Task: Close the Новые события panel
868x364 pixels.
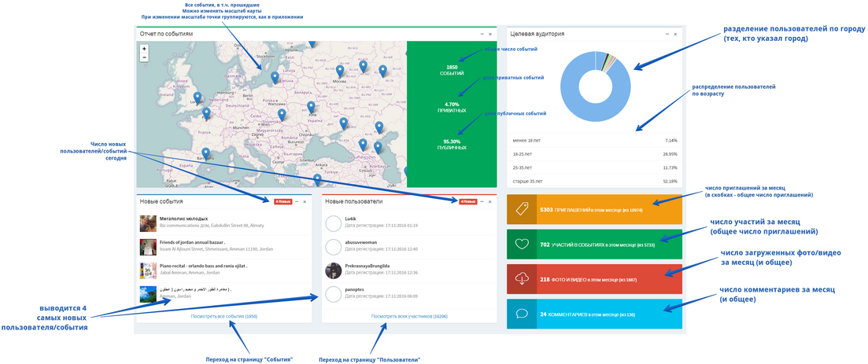Action: (x=305, y=202)
